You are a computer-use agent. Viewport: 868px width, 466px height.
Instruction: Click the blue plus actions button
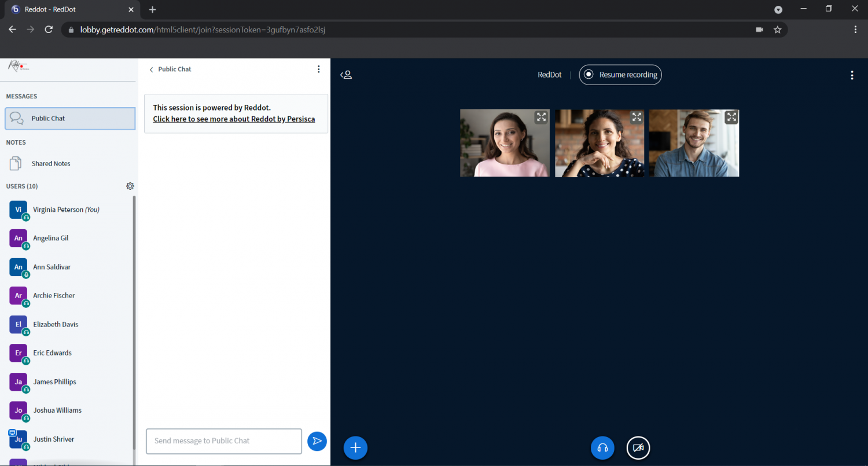point(355,447)
